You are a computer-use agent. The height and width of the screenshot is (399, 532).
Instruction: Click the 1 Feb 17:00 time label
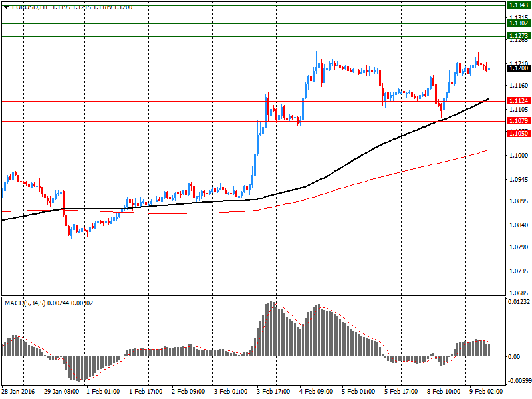pyautogui.click(x=146, y=392)
